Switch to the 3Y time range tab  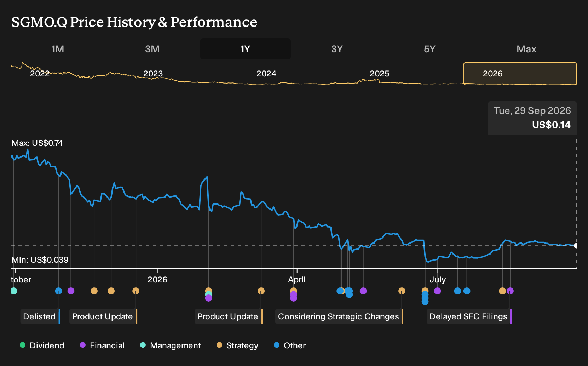(x=337, y=49)
